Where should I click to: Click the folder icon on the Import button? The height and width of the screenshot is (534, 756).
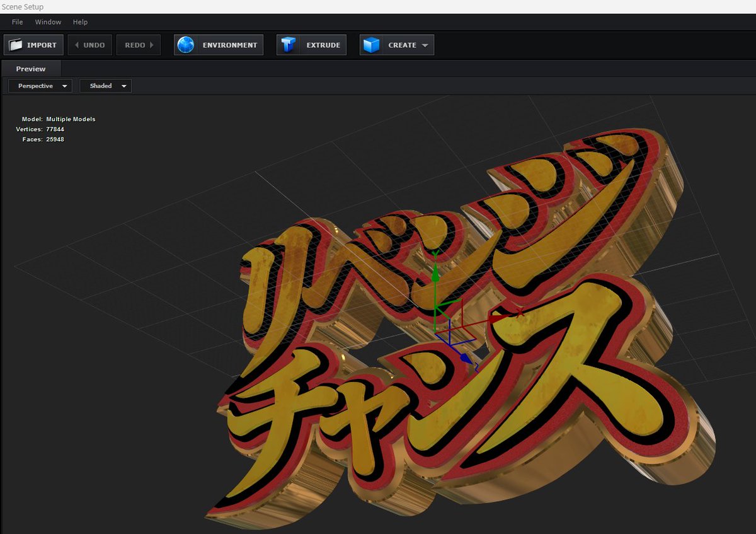[x=17, y=44]
